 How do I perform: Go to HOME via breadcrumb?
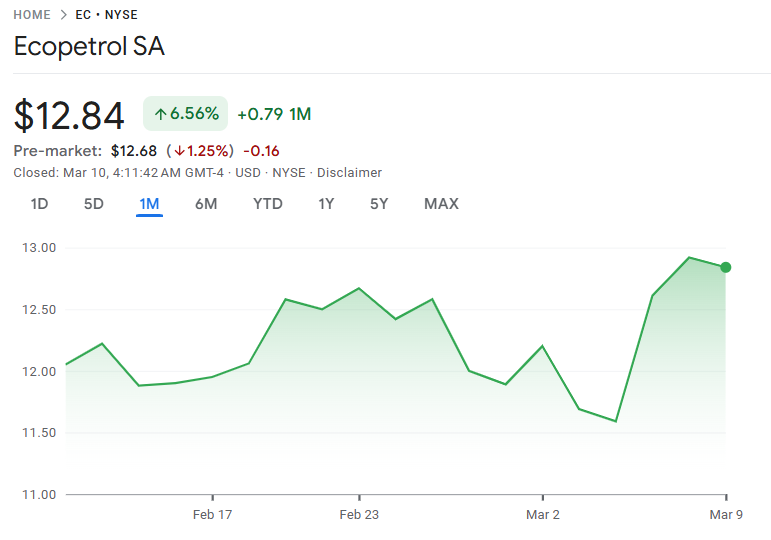pyautogui.click(x=32, y=15)
